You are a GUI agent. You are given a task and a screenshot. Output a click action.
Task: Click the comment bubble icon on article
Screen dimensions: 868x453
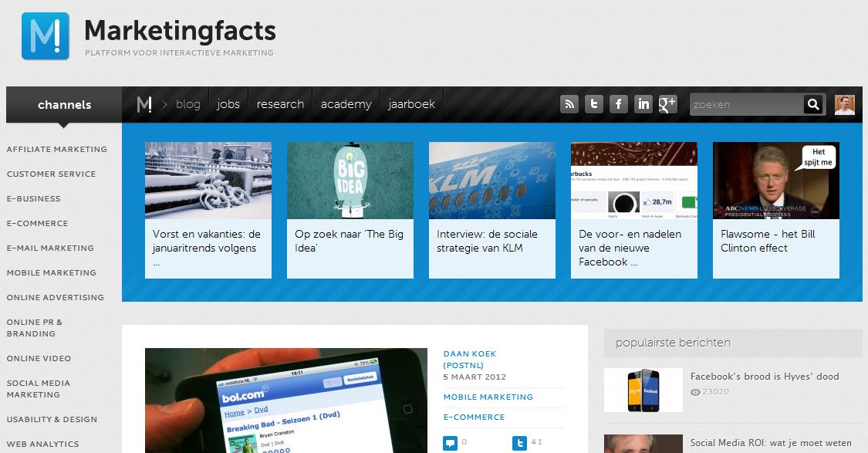[x=450, y=443]
